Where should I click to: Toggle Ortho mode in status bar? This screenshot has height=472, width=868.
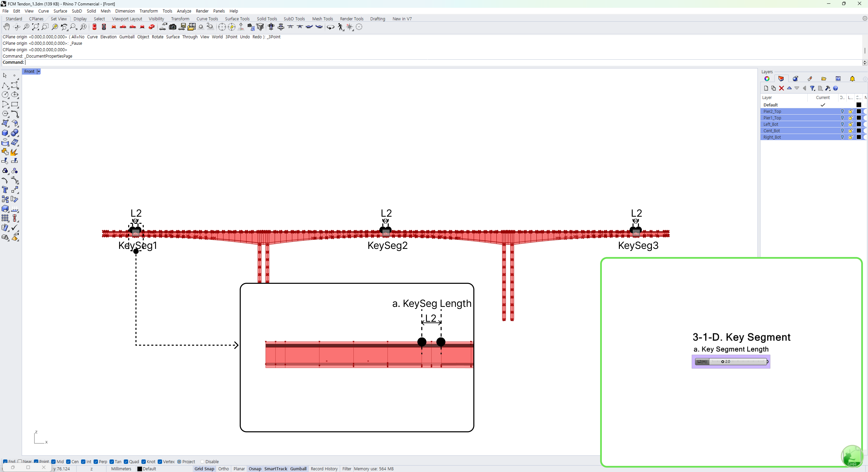(223, 469)
